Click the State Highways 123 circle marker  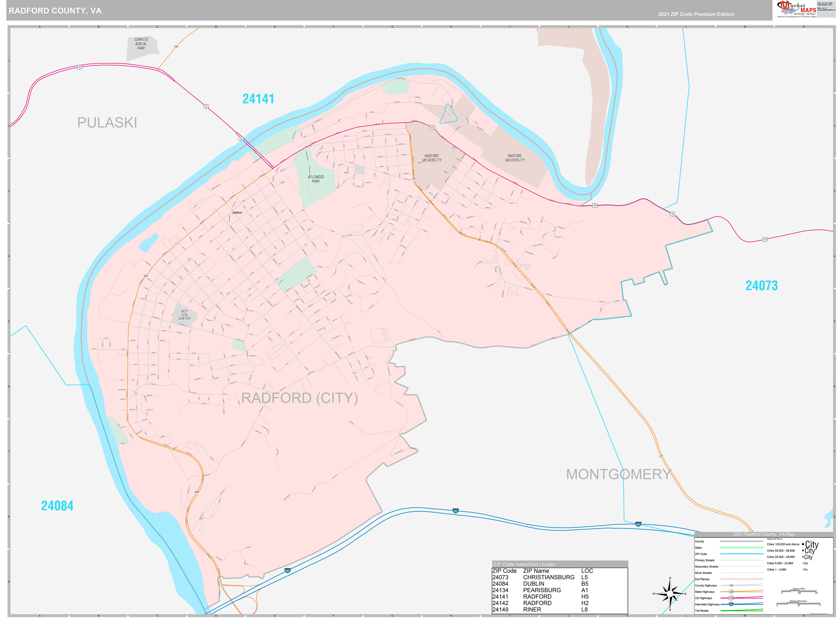(x=731, y=591)
